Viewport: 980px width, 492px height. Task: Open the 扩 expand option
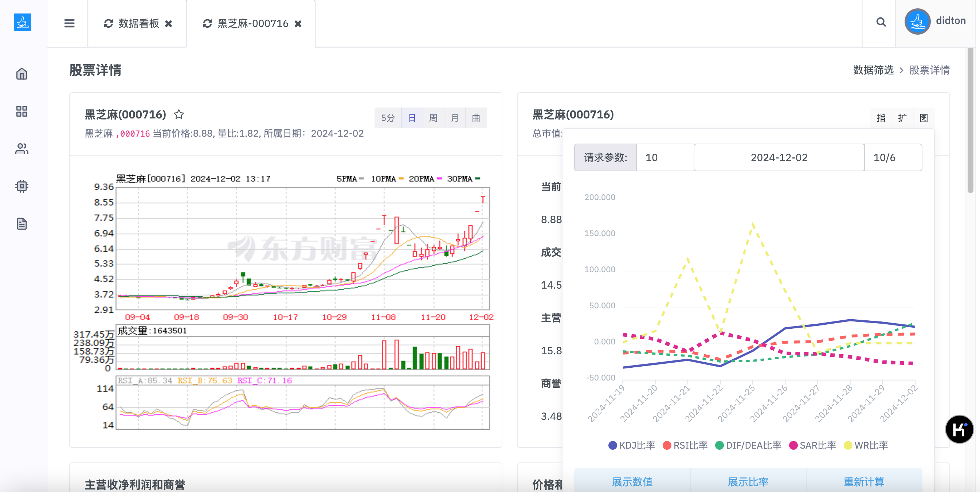(x=902, y=118)
